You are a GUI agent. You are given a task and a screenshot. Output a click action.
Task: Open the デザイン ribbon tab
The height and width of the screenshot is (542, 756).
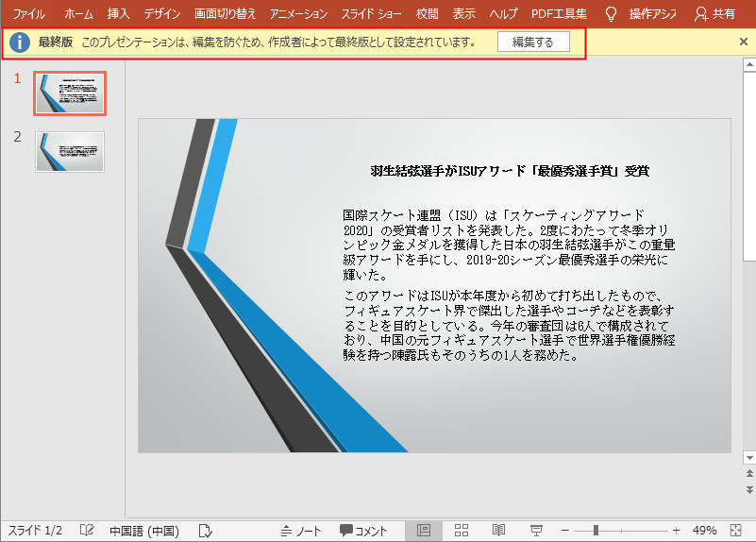click(x=162, y=14)
